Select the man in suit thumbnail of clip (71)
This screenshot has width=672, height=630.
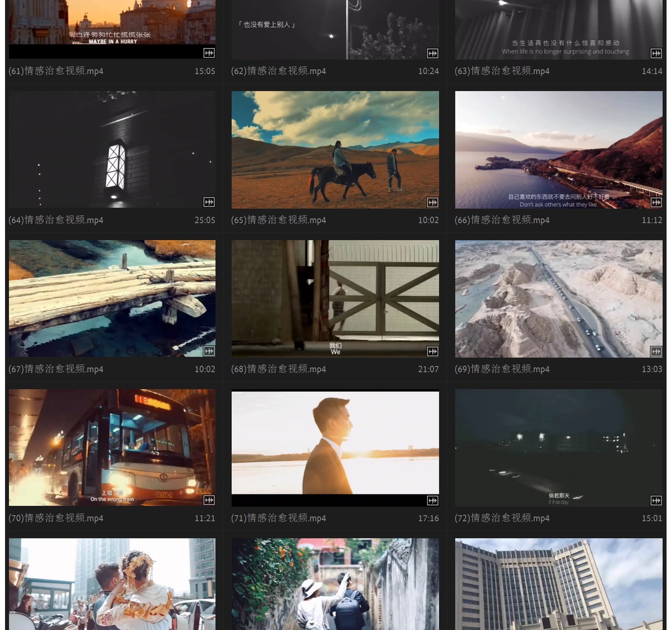(335, 448)
